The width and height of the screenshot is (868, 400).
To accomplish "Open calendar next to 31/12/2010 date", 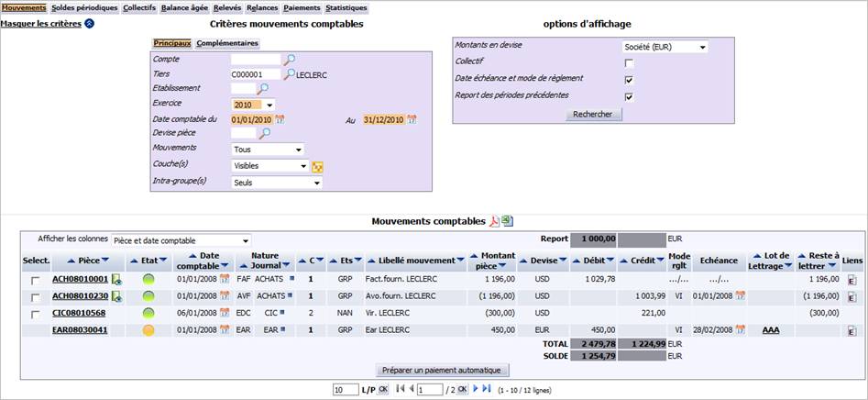I will 412,119.
